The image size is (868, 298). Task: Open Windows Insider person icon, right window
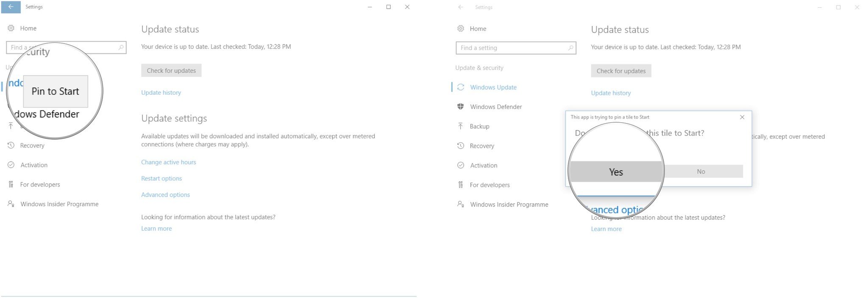click(x=461, y=204)
